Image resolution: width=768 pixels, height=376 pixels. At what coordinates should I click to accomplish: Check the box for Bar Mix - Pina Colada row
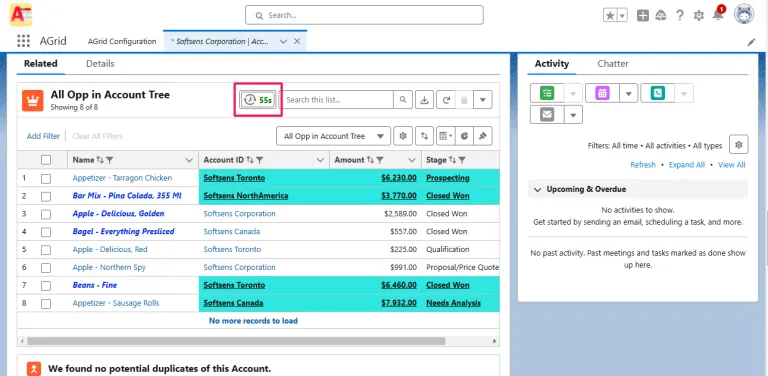click(46, 196)
